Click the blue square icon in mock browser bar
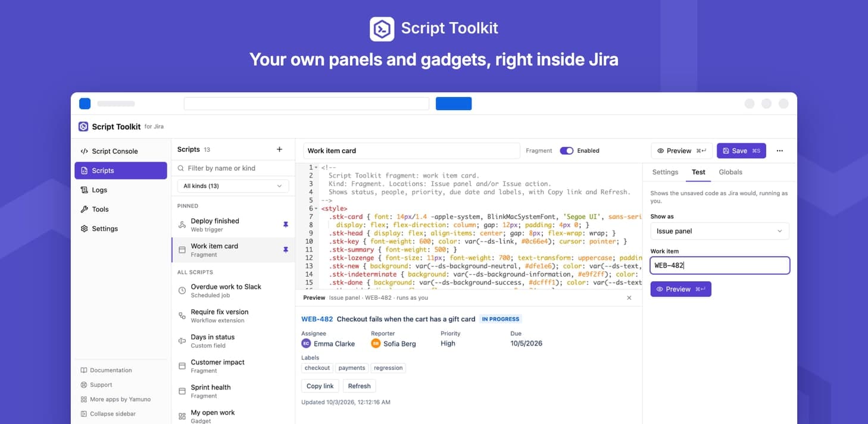Screen dimensions: 868x424 click(x=85, y=103)
